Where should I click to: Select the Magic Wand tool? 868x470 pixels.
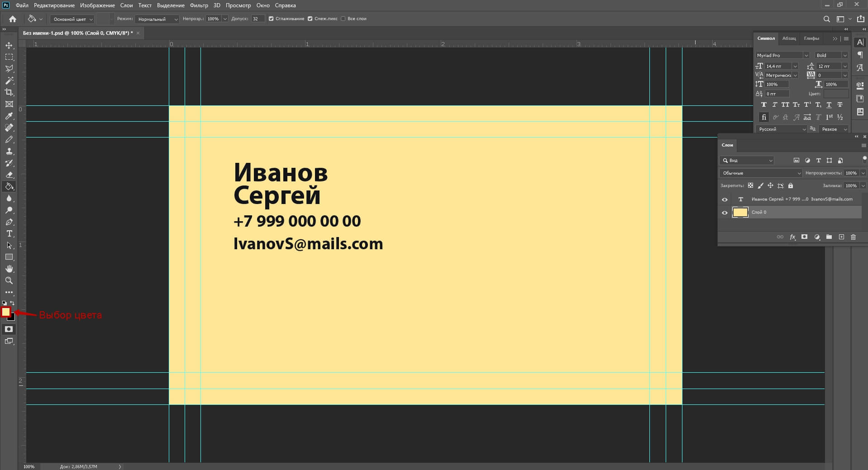9,81
